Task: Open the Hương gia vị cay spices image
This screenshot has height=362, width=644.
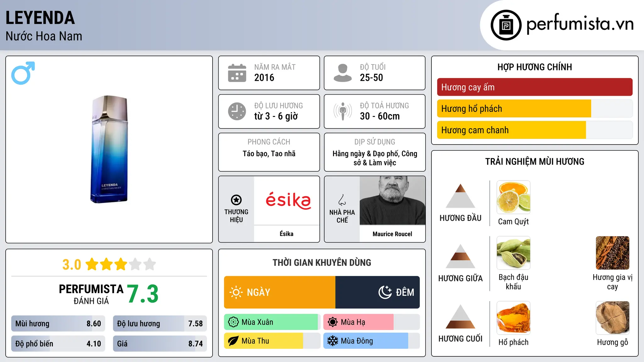Action: [613, 253]
